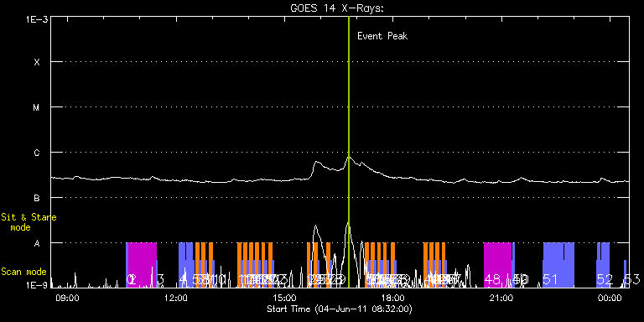Click the green Event Peak vertical line
644x322 pixels.
348,152
